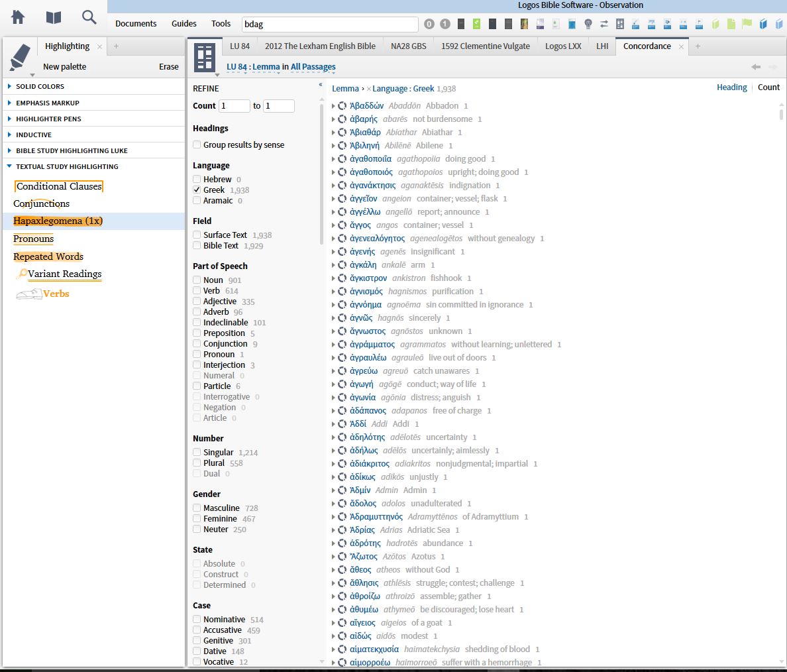Screen dimensions: 787x672
Task: Switch to the Logos LXX tab
Action: [563, 46]
